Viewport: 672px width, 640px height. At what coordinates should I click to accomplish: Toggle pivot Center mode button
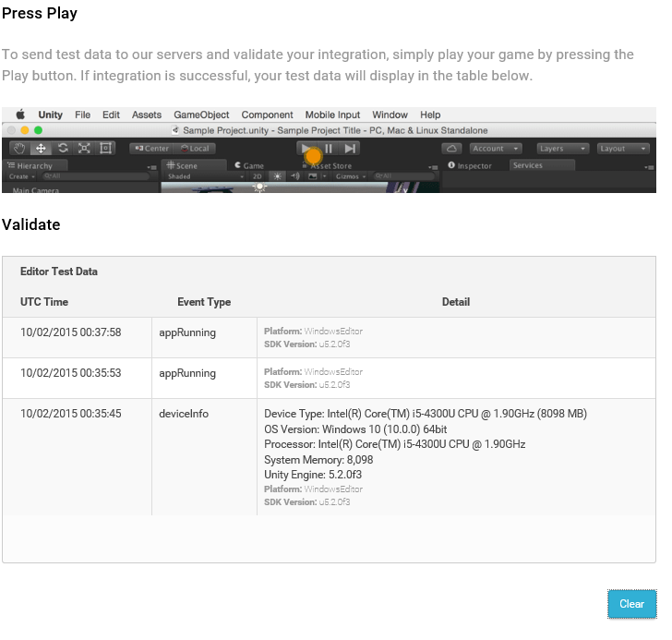(151, 149)
